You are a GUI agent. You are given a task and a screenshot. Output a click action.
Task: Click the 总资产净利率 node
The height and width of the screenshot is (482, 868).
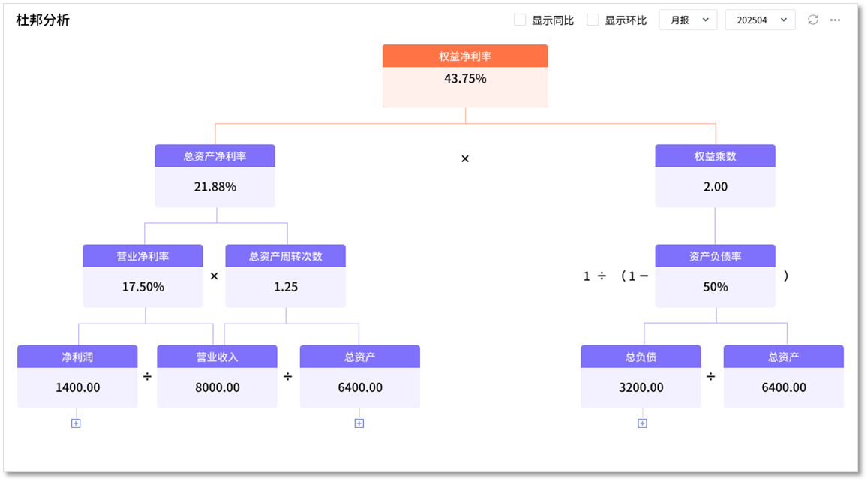215,176
